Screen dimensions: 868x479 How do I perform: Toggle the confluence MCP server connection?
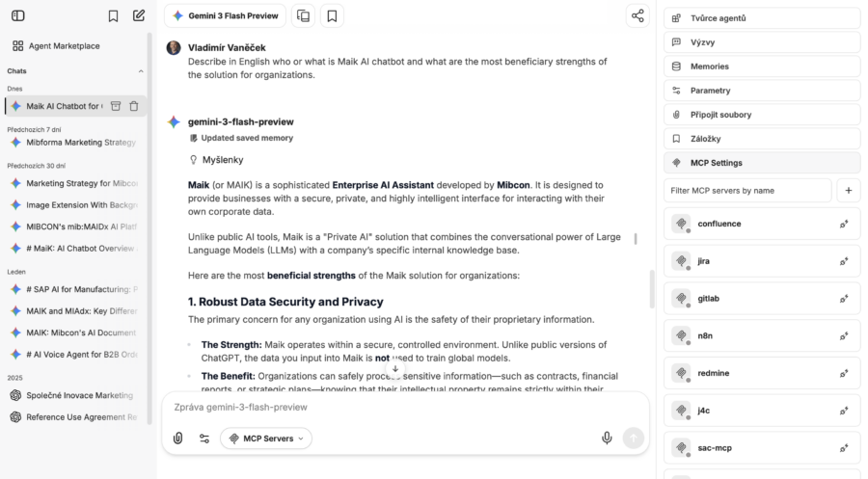click(x=843, y=224)
